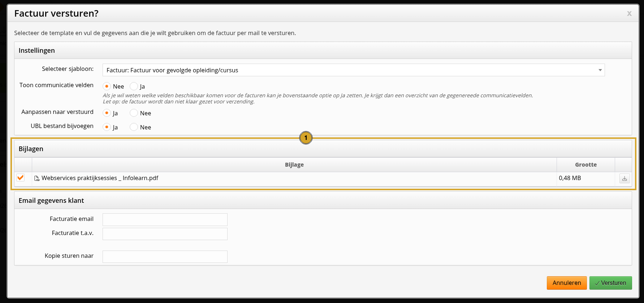Close the Factuur versturen dialog with X
Viewport: 644px width, 303px height.
click(629, 13)
